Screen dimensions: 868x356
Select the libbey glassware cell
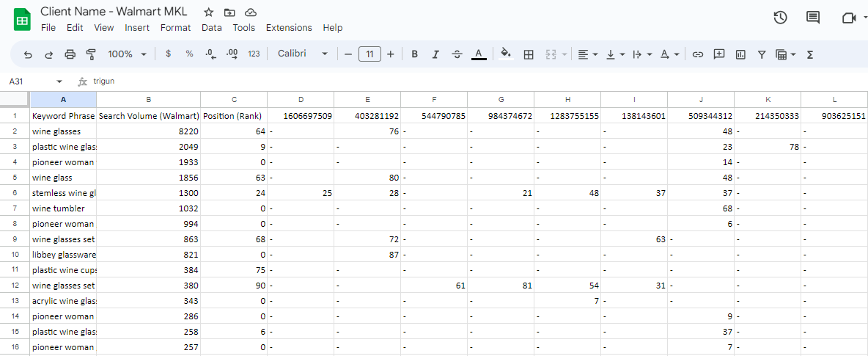coord(63,255)
